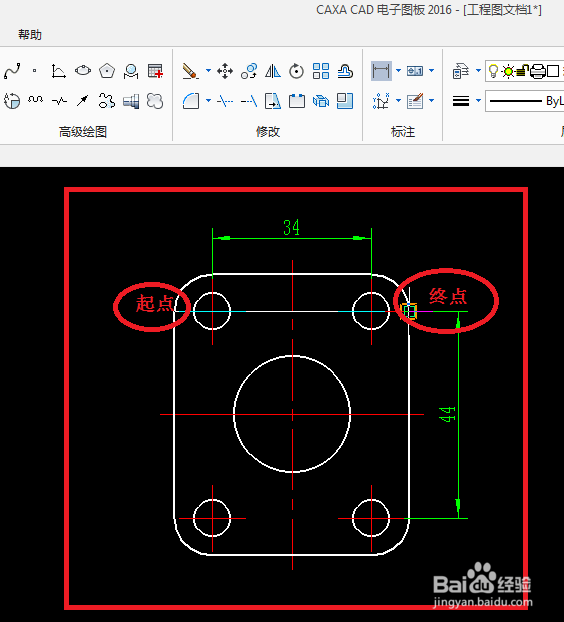
Task: Click the 高级绘图 panel label
Action: (83, 131)
